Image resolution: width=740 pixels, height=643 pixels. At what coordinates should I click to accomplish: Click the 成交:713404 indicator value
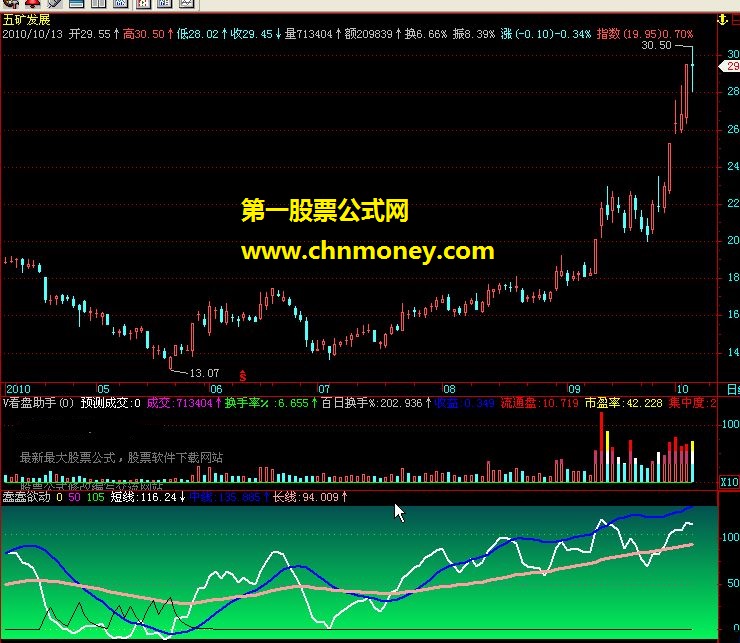[180, 403]
